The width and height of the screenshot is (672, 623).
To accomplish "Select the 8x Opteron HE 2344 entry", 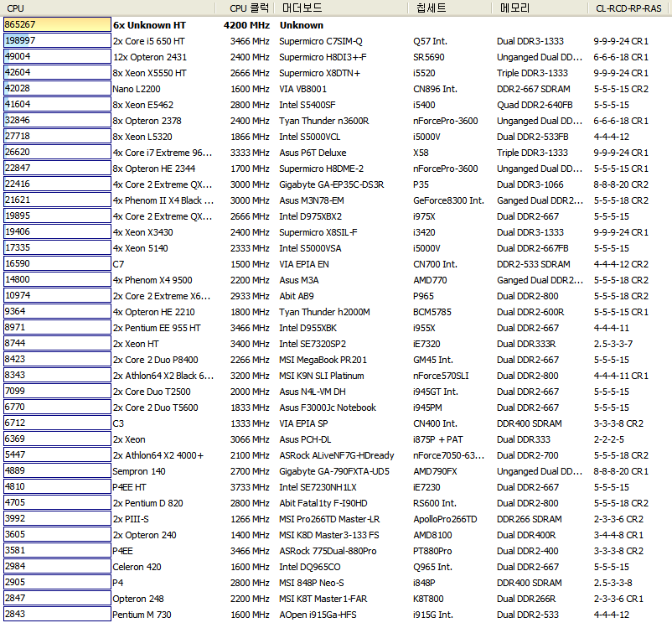I will 154,169.
